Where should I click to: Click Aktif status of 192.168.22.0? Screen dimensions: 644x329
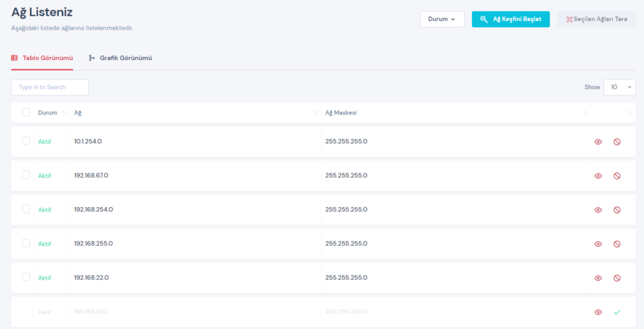coord(45,278)
